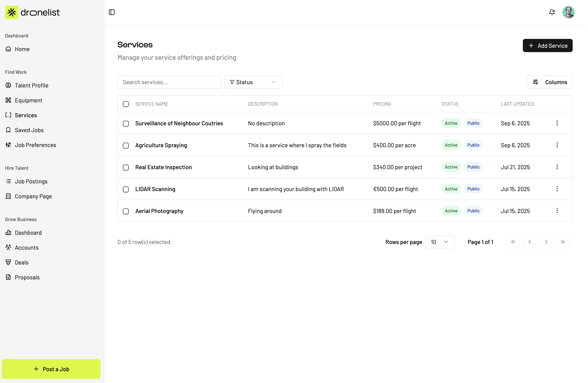Open the Columns visibility menu
The width and height of the screenshot is (588, 383).
(x=549, y=82)
